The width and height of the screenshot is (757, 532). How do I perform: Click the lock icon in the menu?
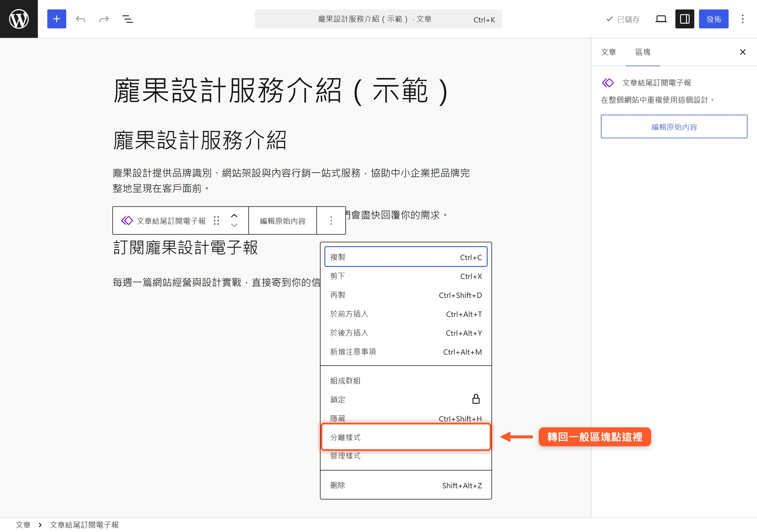coord(476,399)
